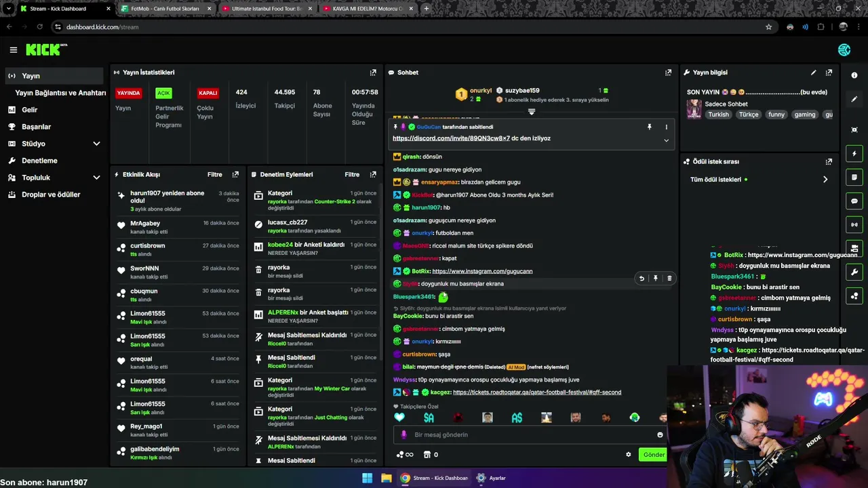The image size is (868, 488).
Task: Open kacgez roadtoqatar tickets link
Action: point(537,392)
